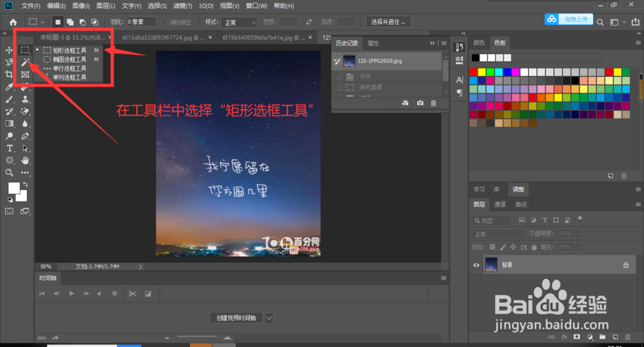Viewport: 644px width, 347px height.
Task: Create new group folder icon in Layers
Action: click(x=602, y=337)
